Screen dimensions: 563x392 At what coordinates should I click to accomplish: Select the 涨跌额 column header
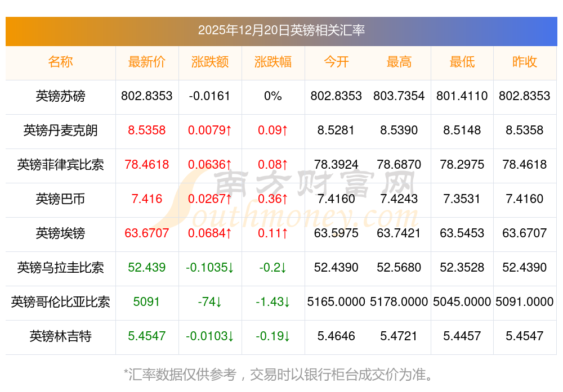pyautogui.click(x=209, y=62)
